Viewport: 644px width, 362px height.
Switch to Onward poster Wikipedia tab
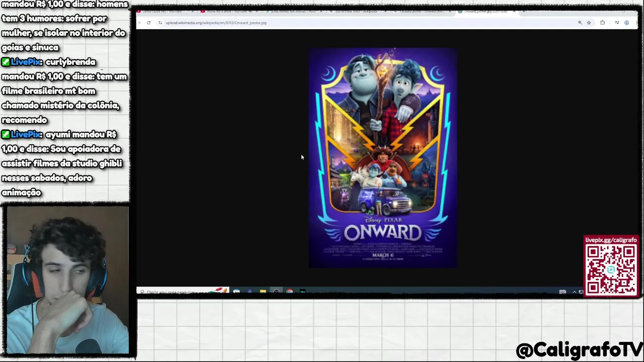click(x=423, y=11)
